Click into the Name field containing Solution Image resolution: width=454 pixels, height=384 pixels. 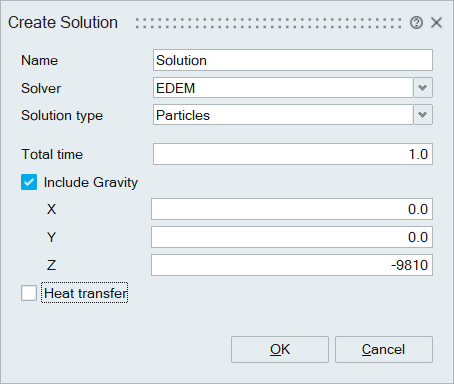point(293,60)
